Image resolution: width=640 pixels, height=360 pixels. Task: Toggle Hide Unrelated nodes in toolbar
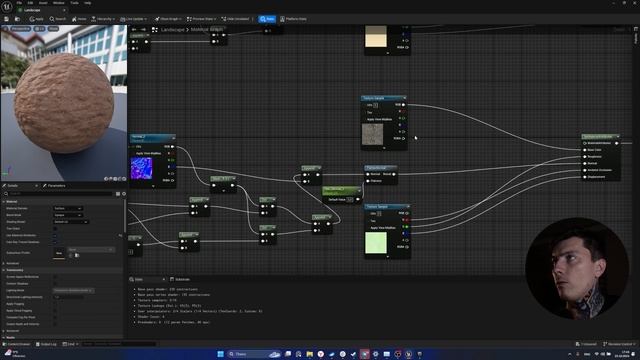(235, 19)
